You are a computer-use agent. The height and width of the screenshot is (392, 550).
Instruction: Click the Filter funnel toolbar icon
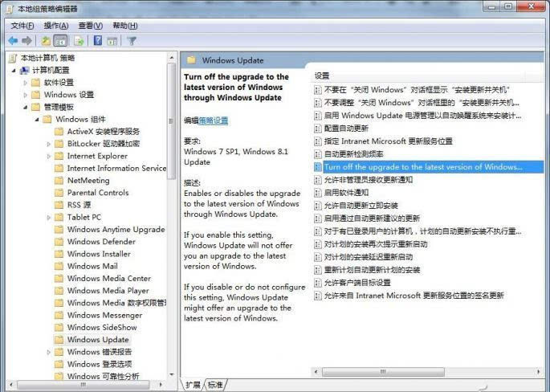(132, 41)
